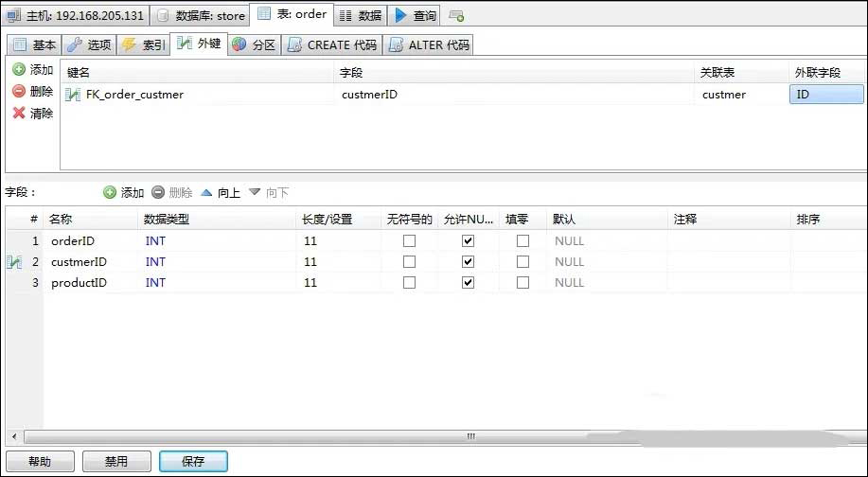The height and width of the screenshot is (477, 868).
Task: Select the orderID field name
Action: tap(73, 241)
